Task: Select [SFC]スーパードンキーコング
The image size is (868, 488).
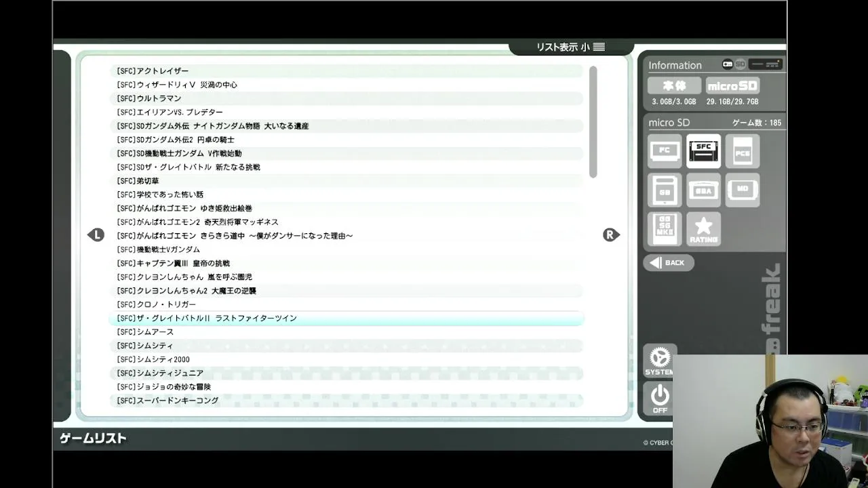Action: pyautogui.click(x=346, y=401)
